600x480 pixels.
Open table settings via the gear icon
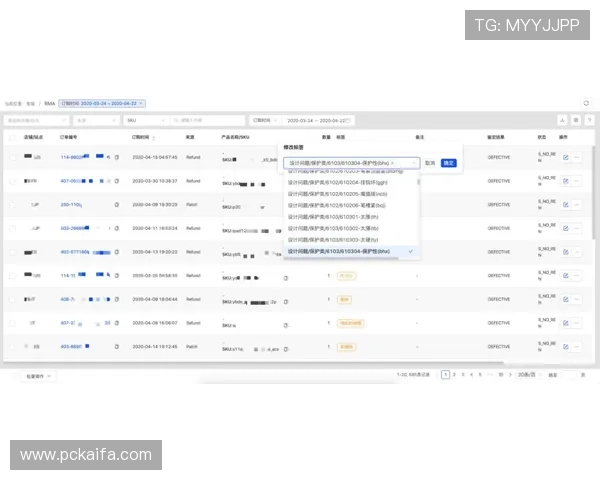coord(575,119)
